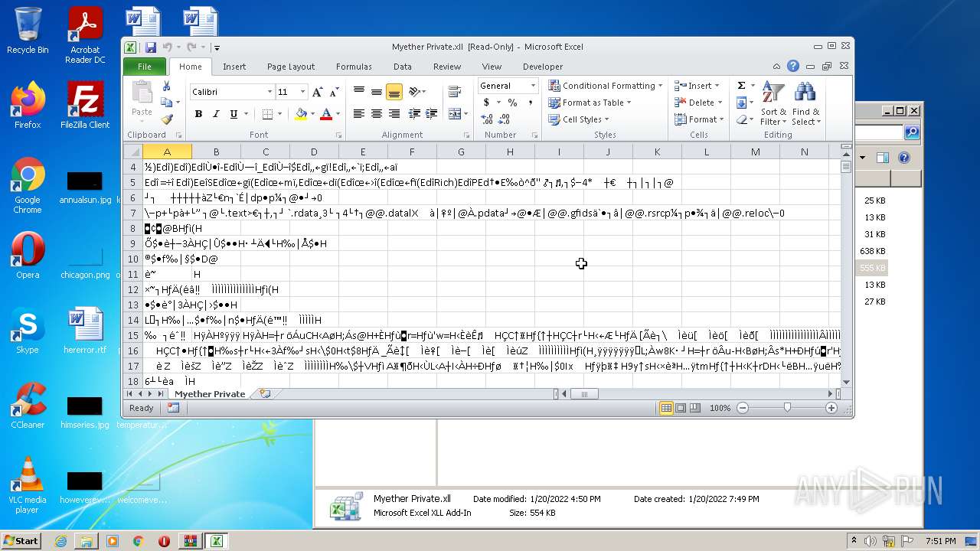Open the Calibri font name dropdown
Image resolution: width=980 pixels, height=551 pixels.
(x=269, y=92)
